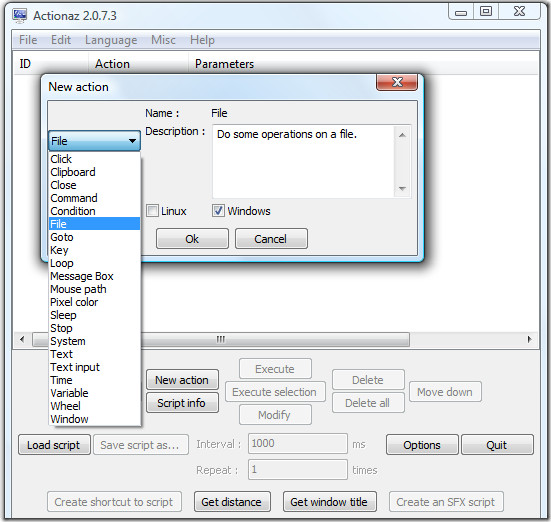Click the Cancel button in dialog
This screenshot has height=522, width=551.
(x=271, y=239)
